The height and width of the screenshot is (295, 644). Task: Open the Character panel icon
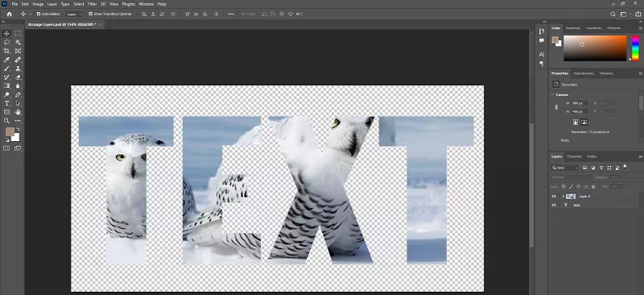click(x=542, y=54)
